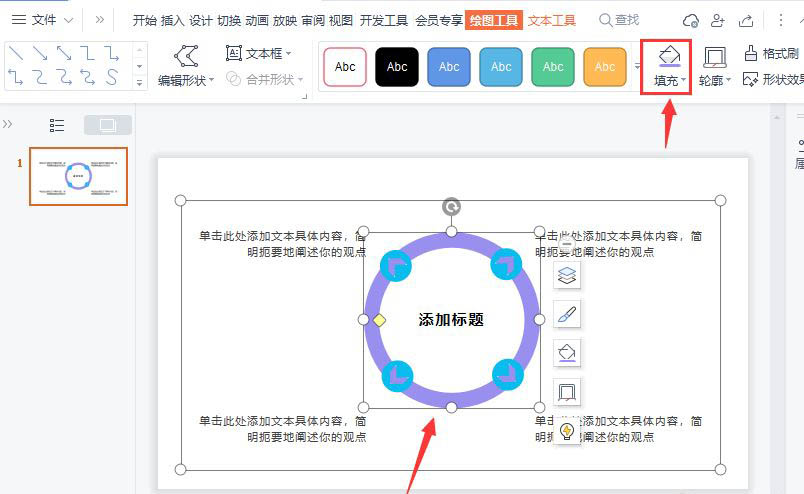
Task: Switch to the Insert (插入) tab
Action: click(173, 20)
